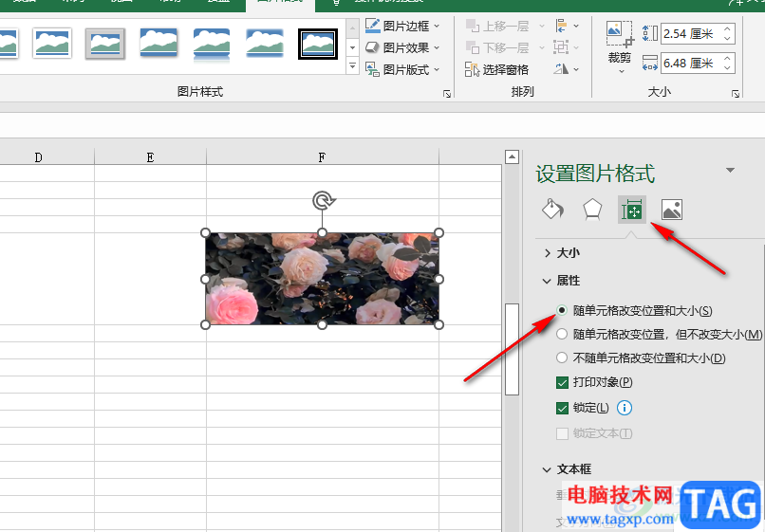Increase picture width with up stepper

point(727,59)
